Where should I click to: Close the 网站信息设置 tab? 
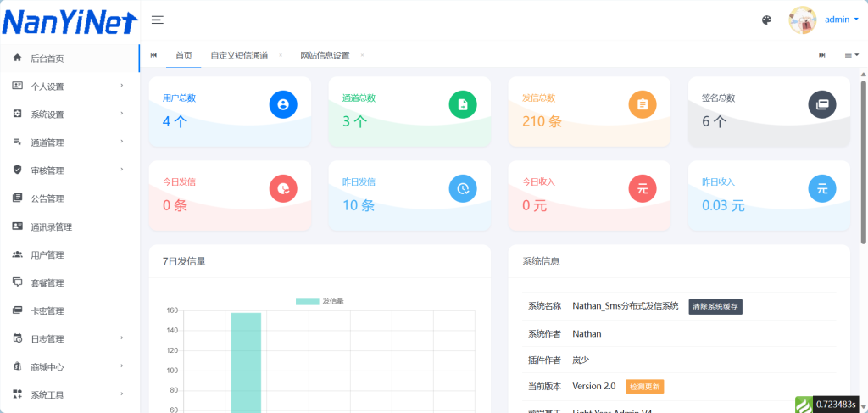pyautogui.click(x=362, y=55)
